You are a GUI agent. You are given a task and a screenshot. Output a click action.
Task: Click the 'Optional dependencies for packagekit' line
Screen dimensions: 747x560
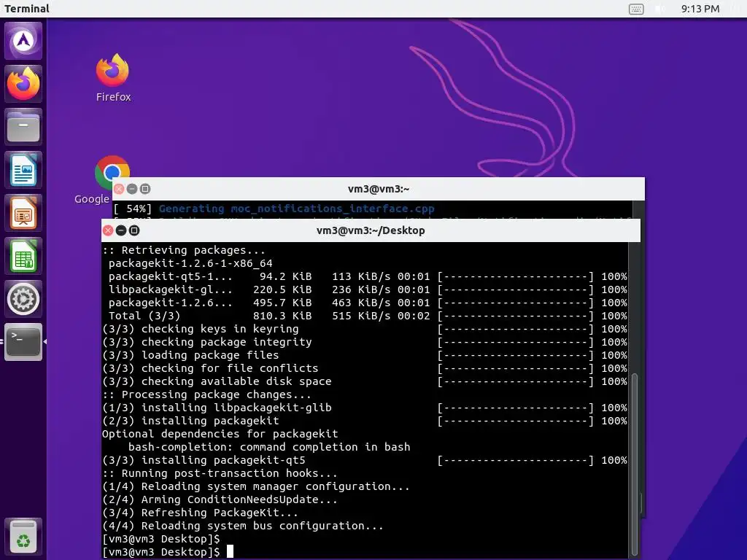pyautogui.click(x=220, y=434)
